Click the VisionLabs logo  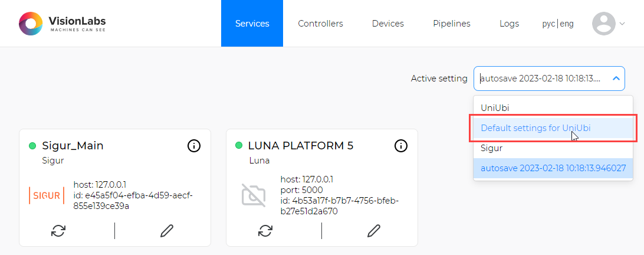click(x=62, y=24)
